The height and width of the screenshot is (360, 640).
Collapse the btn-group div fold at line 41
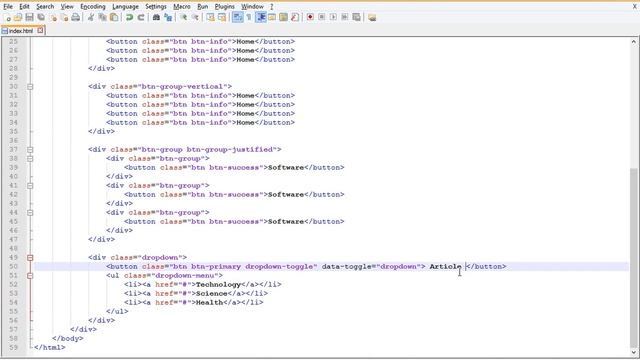(x=30, y=186)
